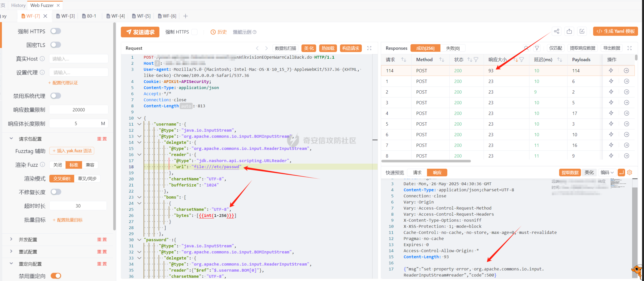The image size is (644, 281).
Task: Click the responses table horizontal scrollbar
Action: pos(426,161)
